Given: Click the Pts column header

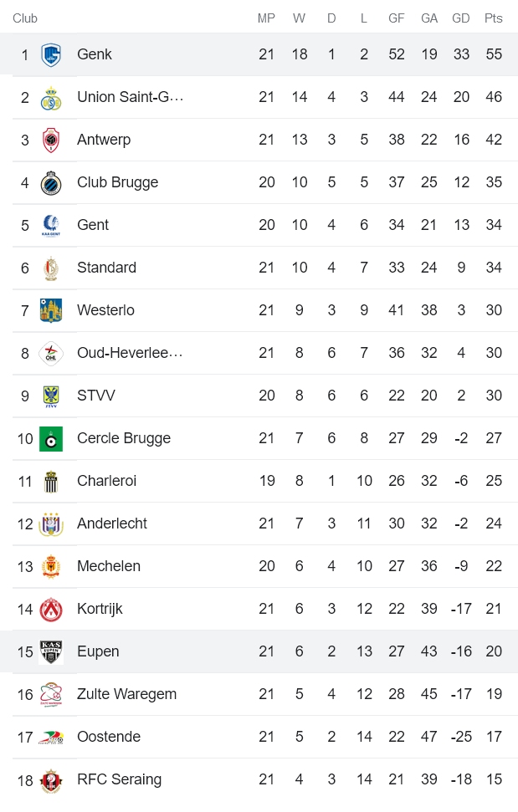Looking at the screenshot, I should (x=494, y=18).
